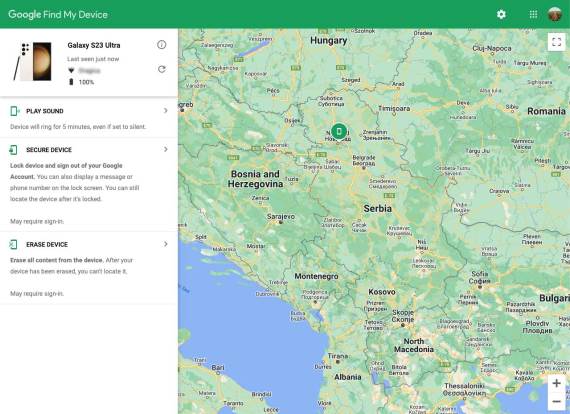
Task: Open the settings gear in header
Action: click(501, 14)
